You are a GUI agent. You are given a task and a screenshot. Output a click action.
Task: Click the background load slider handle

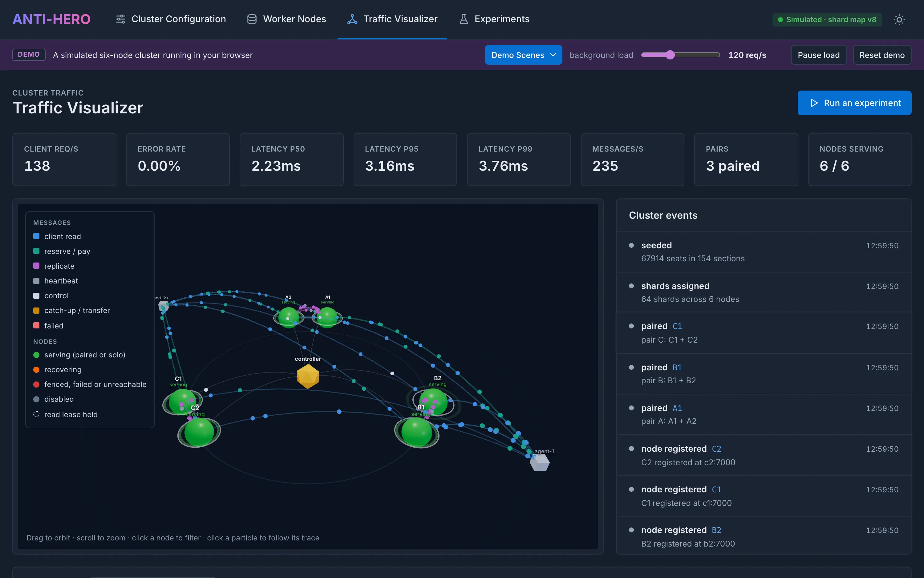[670, 55]
